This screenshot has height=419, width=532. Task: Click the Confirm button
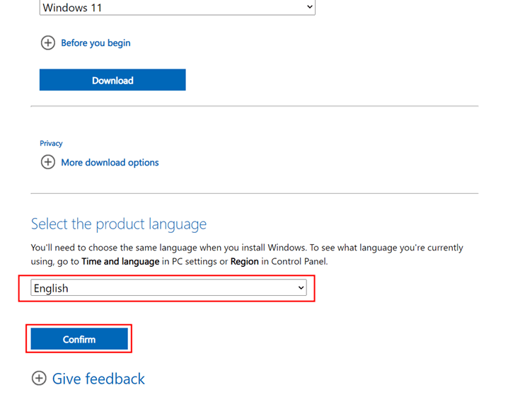tap(79, 339)
